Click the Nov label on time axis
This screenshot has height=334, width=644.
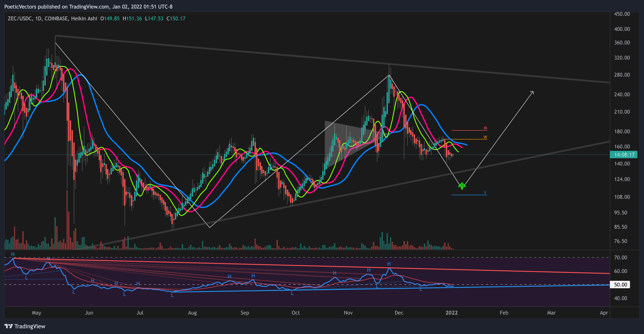[x=348, y=313]
